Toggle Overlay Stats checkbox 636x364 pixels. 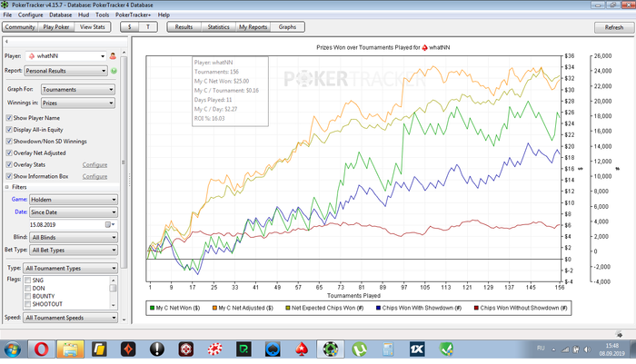[9, 164]
